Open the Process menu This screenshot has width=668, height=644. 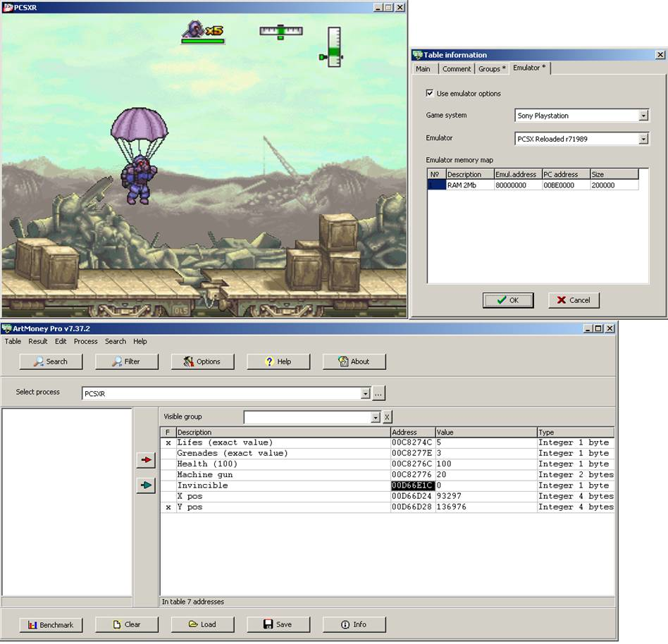point(86,341)
